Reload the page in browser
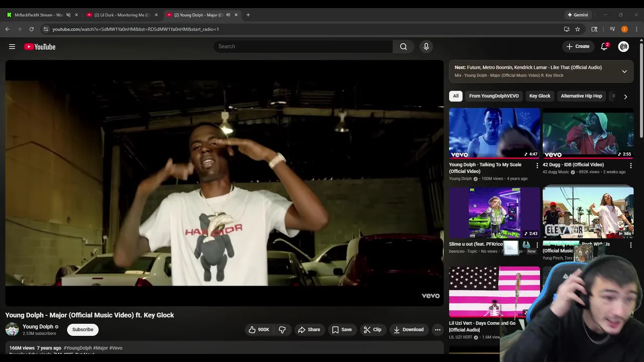The width and height of the screenshot is (644, 362). click(31, 29)
